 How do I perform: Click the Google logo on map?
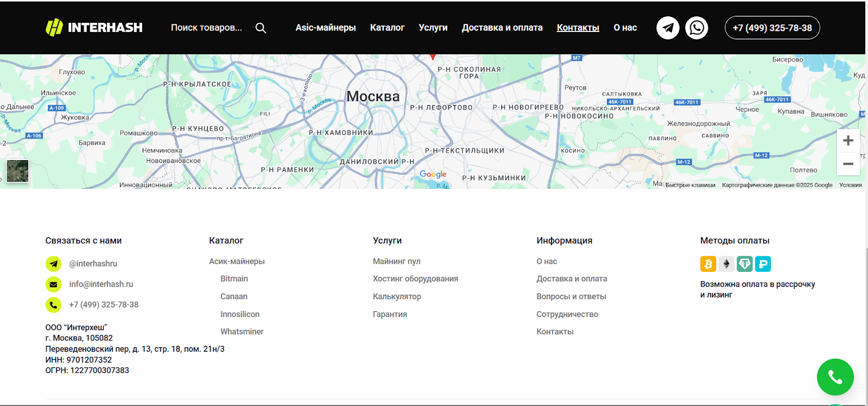(433, 174)
